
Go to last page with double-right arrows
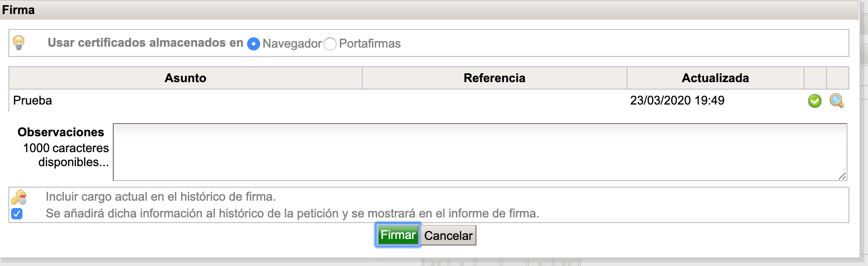click(566, 264)
